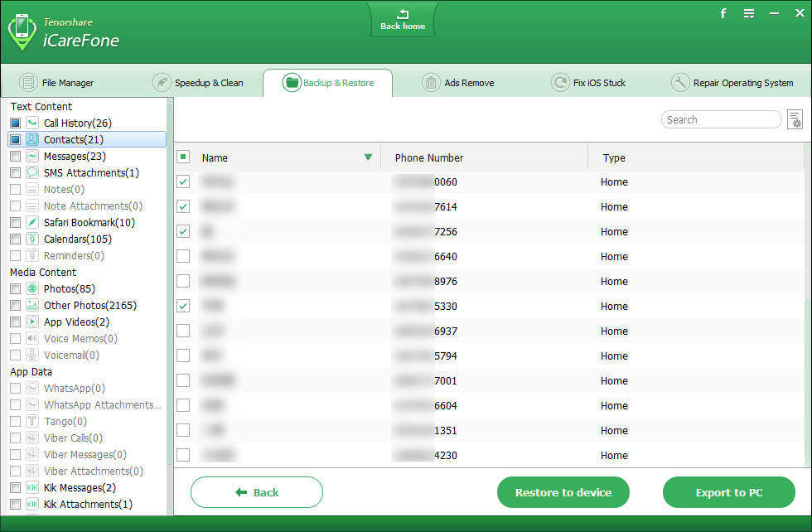Click the Phone Number column header

tap(484, 157)
